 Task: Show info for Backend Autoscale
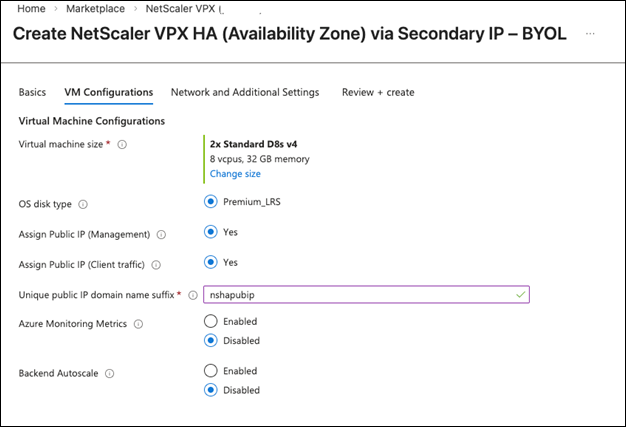click(109, 374)
